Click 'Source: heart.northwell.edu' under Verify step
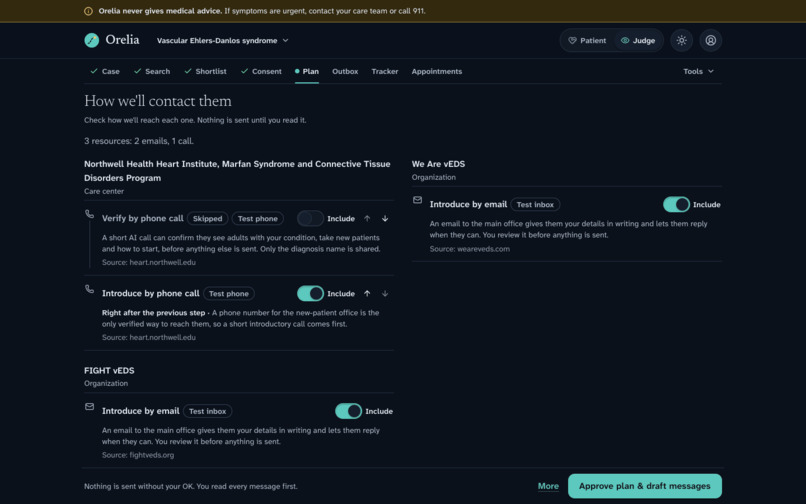This screenshot has height=504, width=806. pyautogui.click(x=149, y=262)
